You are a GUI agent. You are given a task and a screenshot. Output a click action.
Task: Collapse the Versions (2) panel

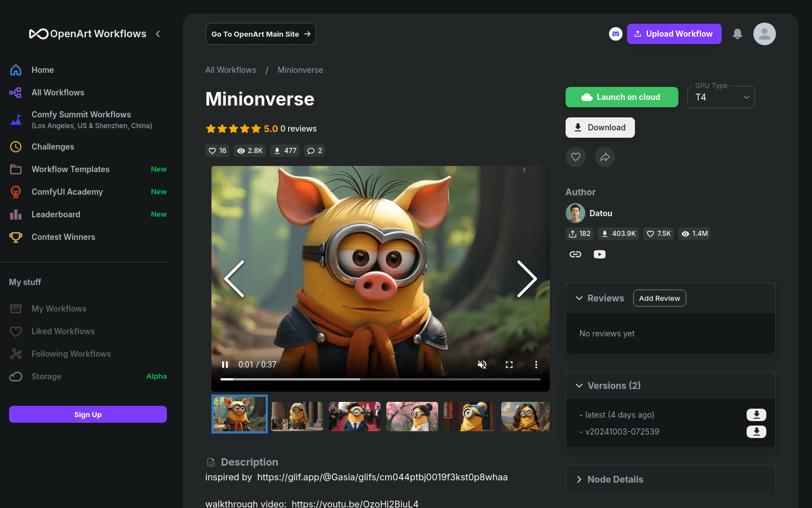[579, 386]
